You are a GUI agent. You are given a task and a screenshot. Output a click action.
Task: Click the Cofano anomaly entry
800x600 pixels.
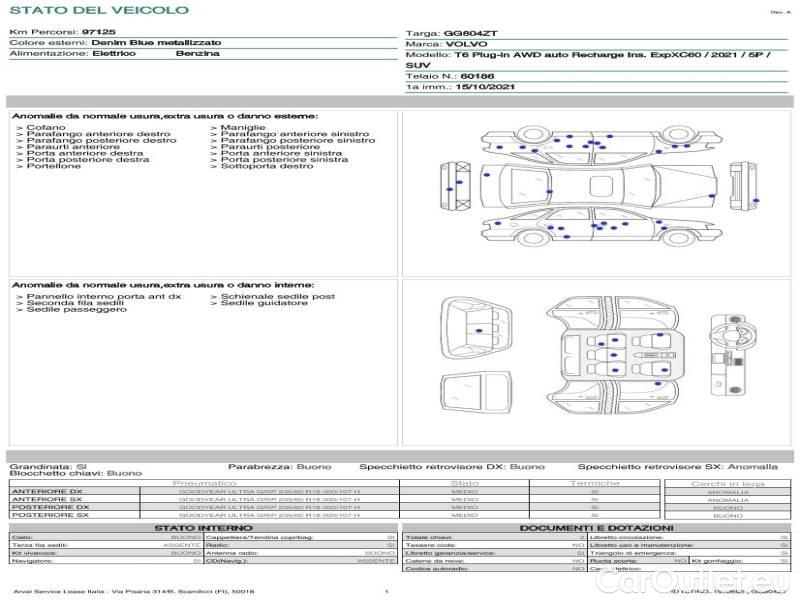[46, 128]
